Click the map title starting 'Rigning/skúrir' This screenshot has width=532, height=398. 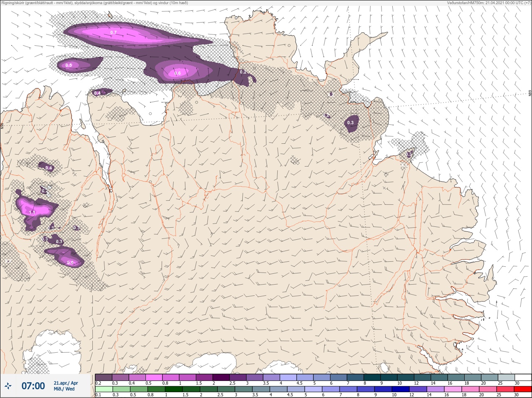click(x=95, y=2)
